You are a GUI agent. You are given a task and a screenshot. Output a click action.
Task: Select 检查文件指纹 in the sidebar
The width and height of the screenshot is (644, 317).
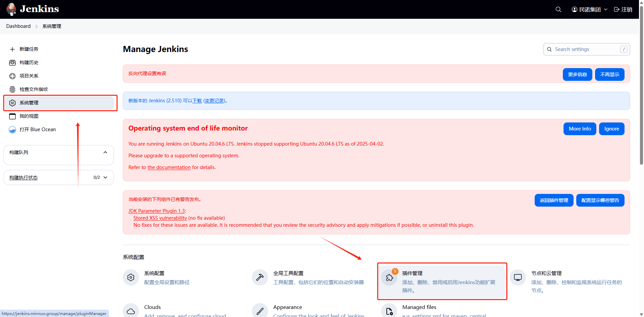coord(34,90)
